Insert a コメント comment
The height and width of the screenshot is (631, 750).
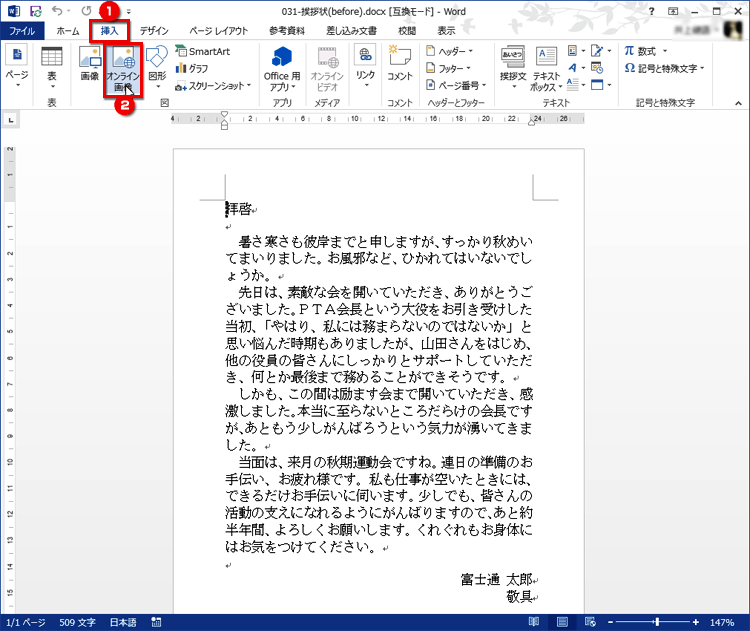400,63
